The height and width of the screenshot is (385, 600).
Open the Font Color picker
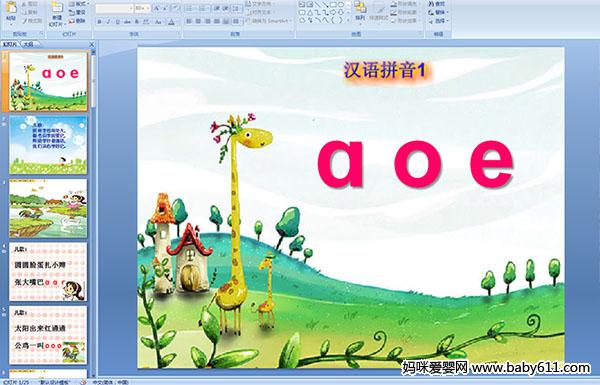(172, 22)
